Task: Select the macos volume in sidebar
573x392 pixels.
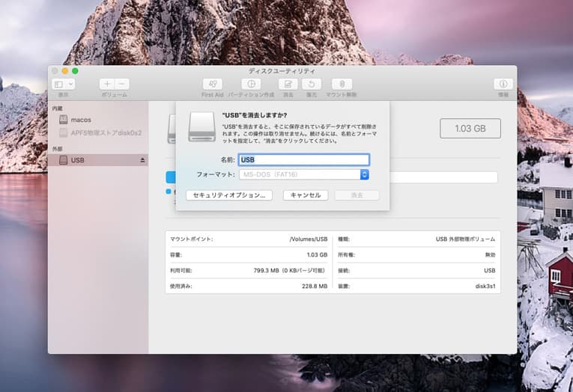Action: 80,120
